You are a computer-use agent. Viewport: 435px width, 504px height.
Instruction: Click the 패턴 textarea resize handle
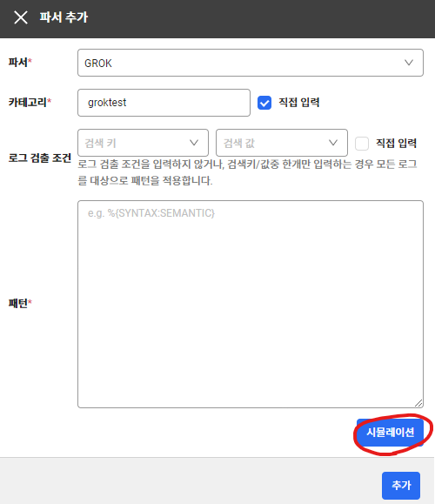pos(418,403)
